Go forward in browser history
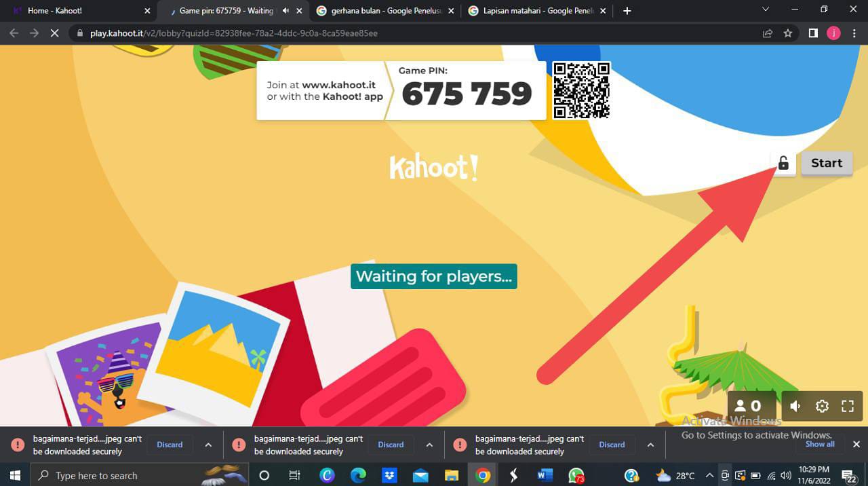868x486 pixels. pos(34,33)
